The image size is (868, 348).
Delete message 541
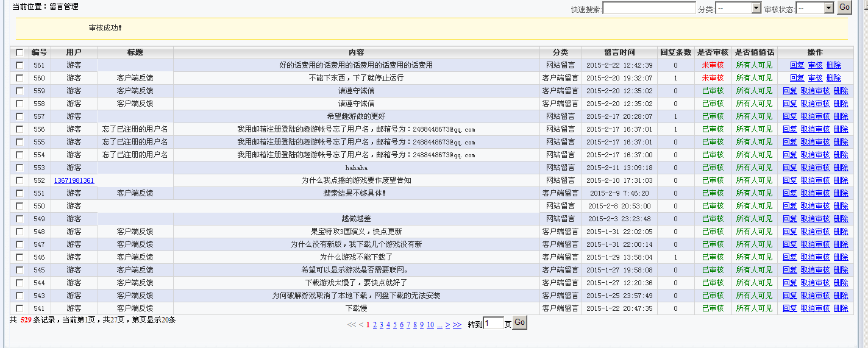(841, 308)
